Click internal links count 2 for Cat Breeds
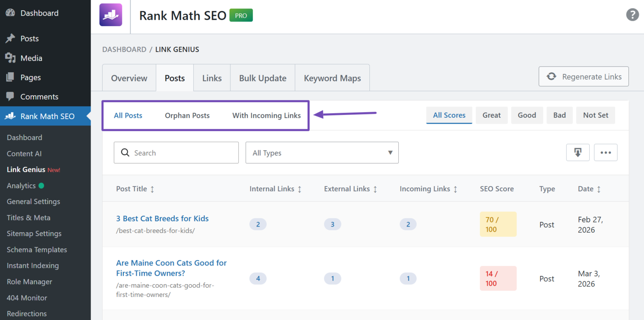The width and height of the screenshot is (644, 320). click(x=258, y=224)
